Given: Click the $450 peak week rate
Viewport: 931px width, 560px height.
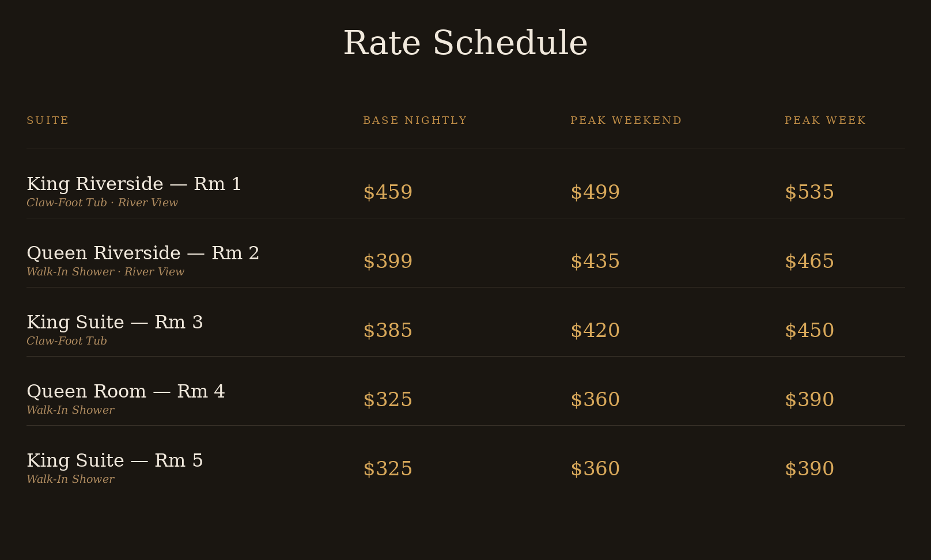Looking at the screenshot, I should (x=809, y=330).
